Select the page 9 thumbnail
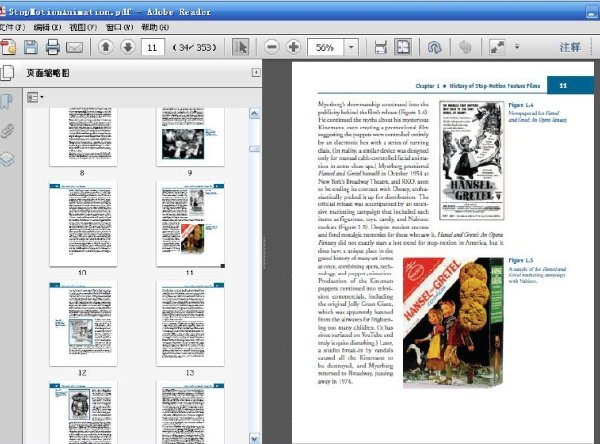Image resolution: width=600 pixels, height=444 pixels. point(190,137)
